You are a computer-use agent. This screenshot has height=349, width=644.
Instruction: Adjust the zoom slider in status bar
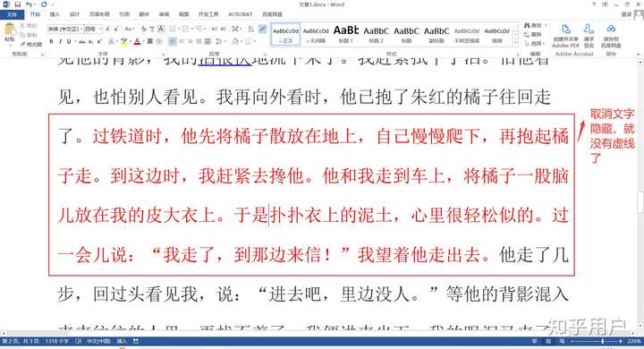click(602, 341)
